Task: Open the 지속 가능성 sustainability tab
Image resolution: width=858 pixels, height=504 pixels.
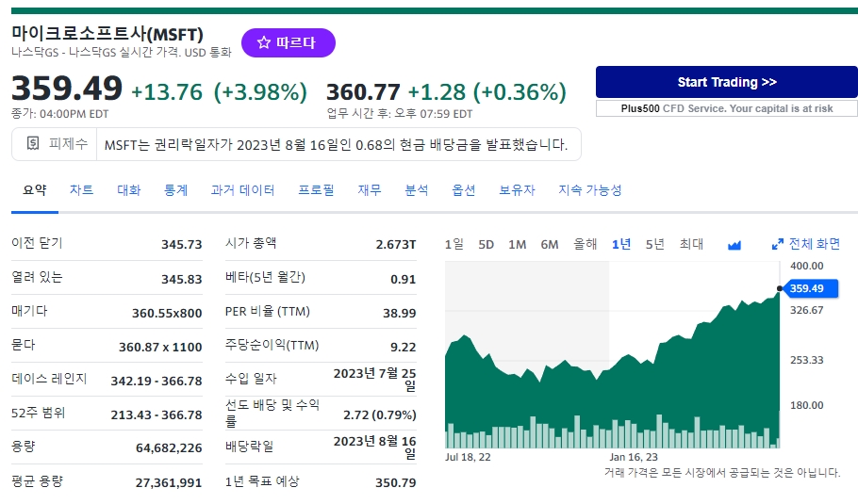Action: 590,190
